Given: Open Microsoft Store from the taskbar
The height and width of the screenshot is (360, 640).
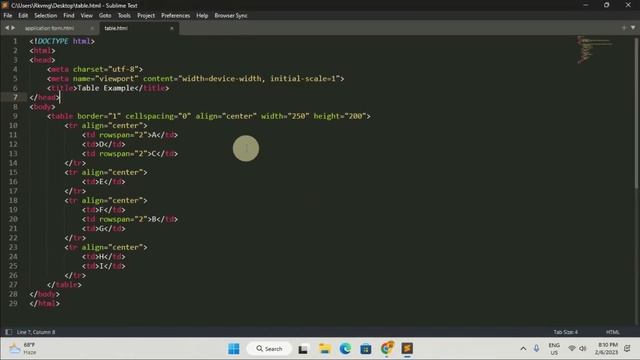Looking at the screenshot, I should coord(366,349).
